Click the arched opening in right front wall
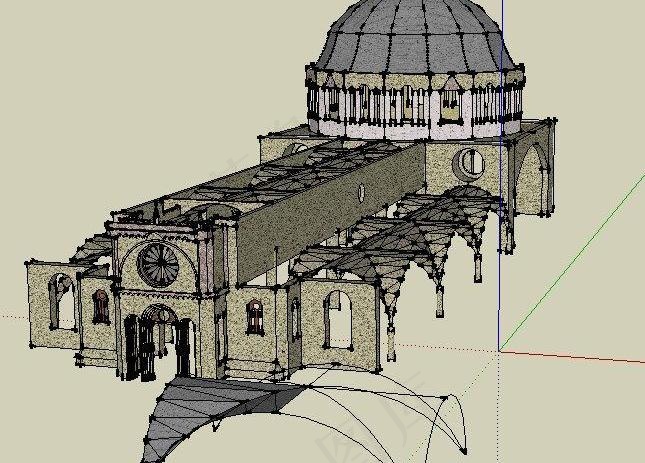The height and width of the screenshot is (463, 645). 339,320
